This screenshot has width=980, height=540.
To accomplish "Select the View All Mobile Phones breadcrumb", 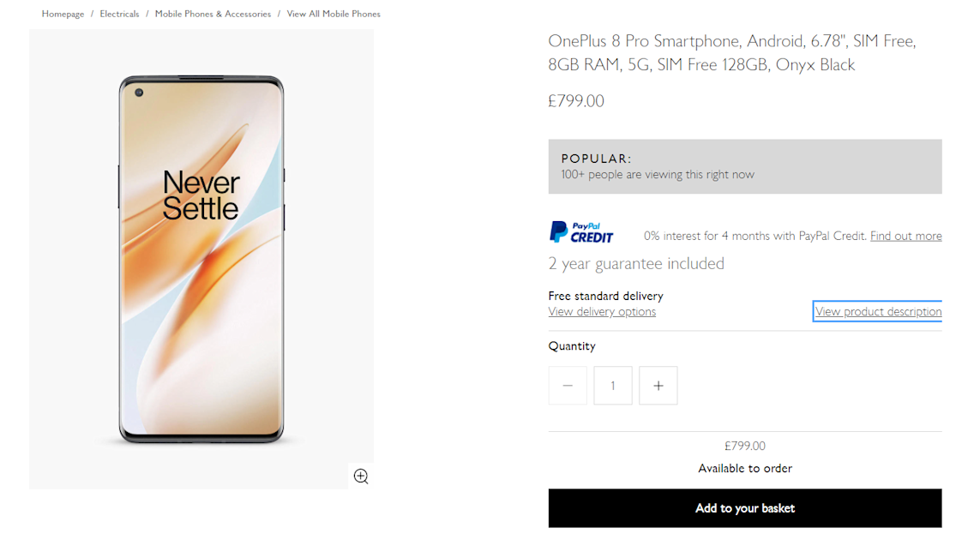I will 334,14.
